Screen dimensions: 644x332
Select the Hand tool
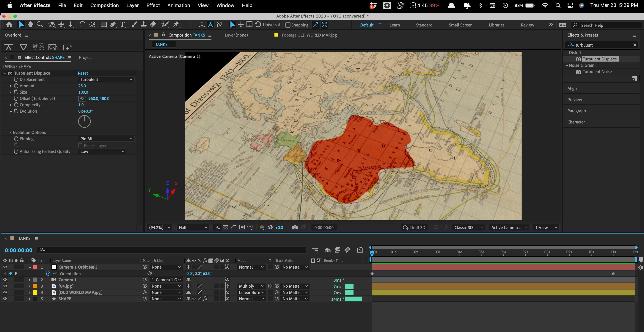[x=31, y=24]
